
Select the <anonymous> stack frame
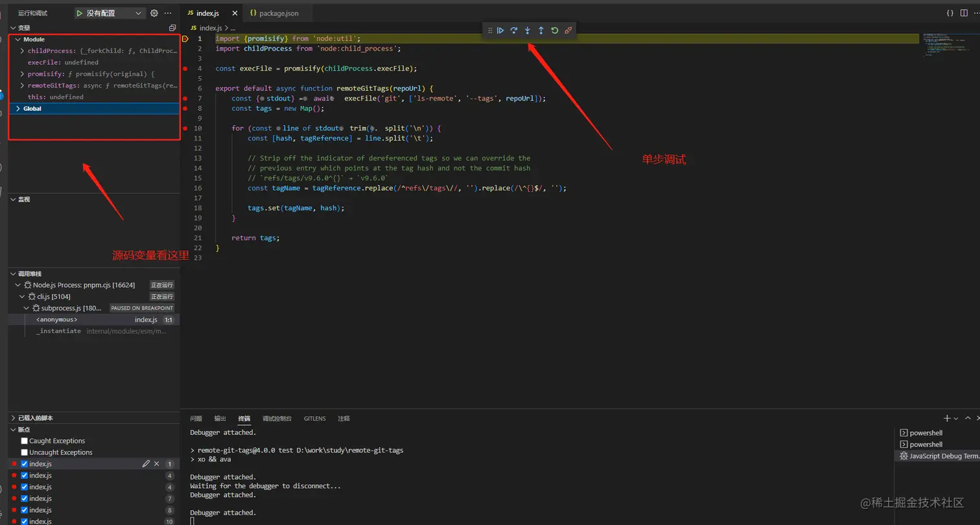point(93,320)
